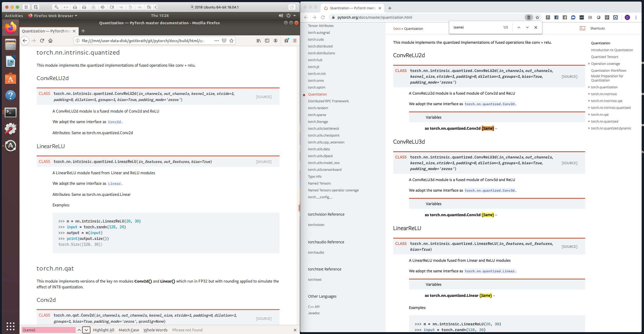
Task: Click the Shortcuts terminal icon on PyTorch docs
Action: coord(582,28)
